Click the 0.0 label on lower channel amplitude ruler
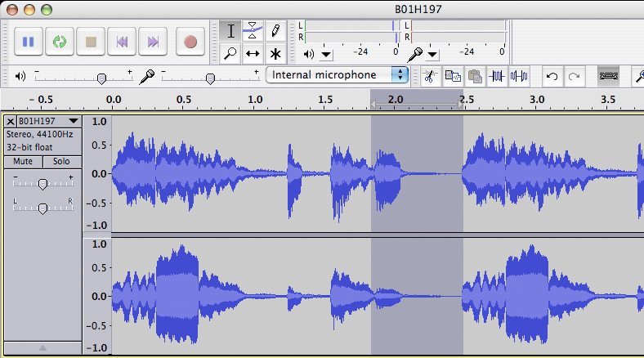644x358 pixels. [99, 297]
